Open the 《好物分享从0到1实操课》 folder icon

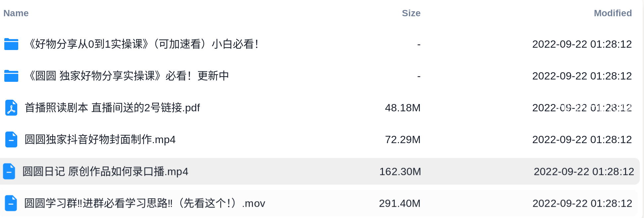pyautogui.click(x=11, y=44)
